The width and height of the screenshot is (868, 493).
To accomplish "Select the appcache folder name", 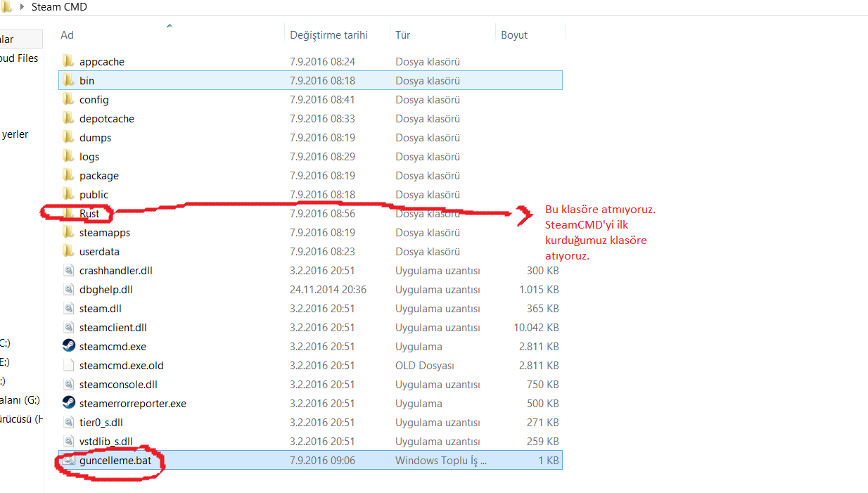I will coord(102,62).
